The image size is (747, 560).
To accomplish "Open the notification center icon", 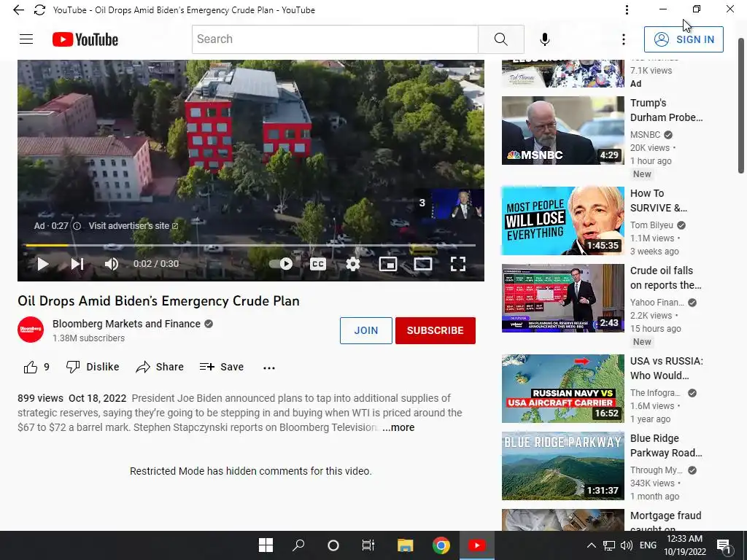I will coord(724,546).
